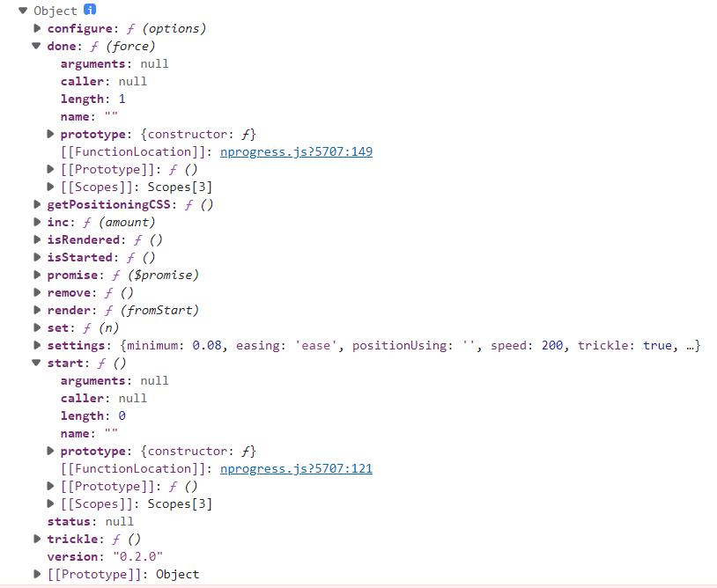The width and height of the screenshot is (717, 588).
Task: Select the status: null property row
Action: (90, 521)
